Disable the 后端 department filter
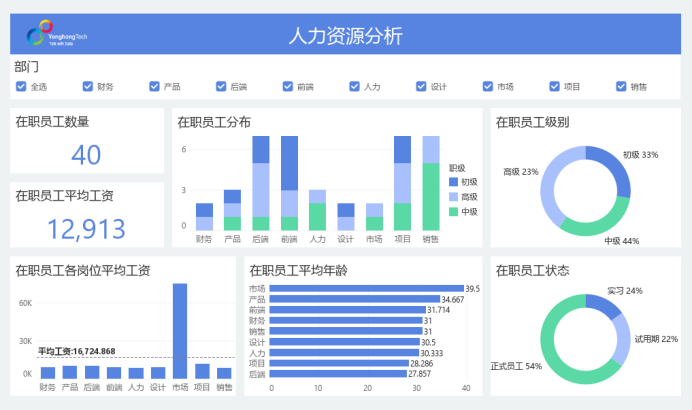Image resolution: width=692 pixels, height=410 pixels. (221, 87)
